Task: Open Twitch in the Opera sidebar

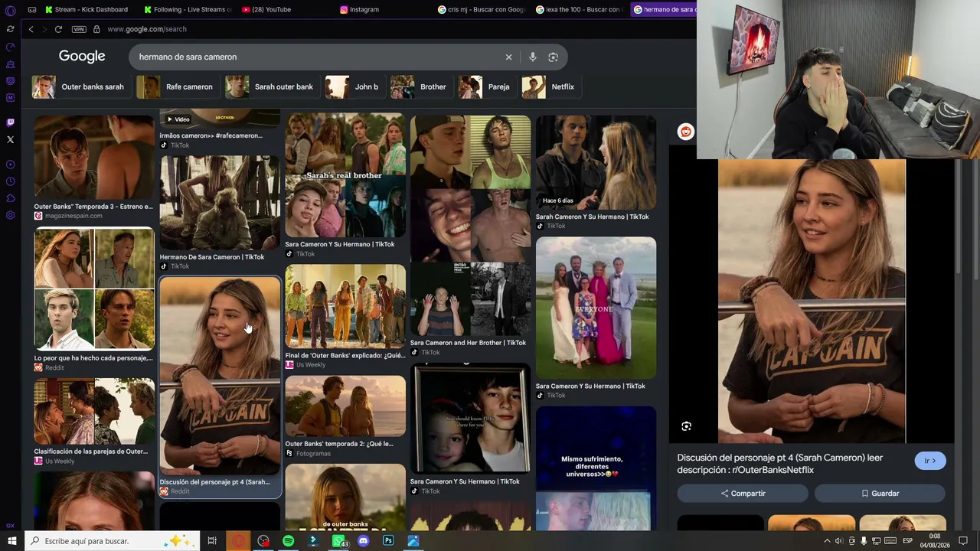Action: (10, 122)
